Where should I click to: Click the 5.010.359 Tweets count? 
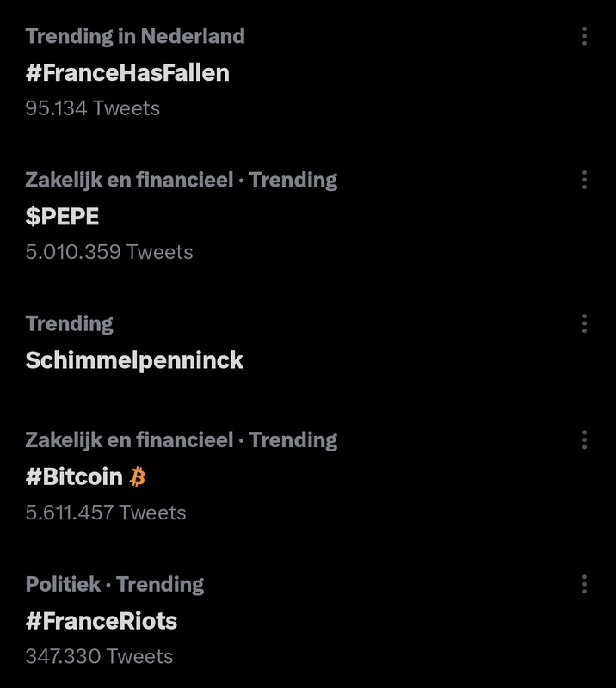[x=109, y=252]
